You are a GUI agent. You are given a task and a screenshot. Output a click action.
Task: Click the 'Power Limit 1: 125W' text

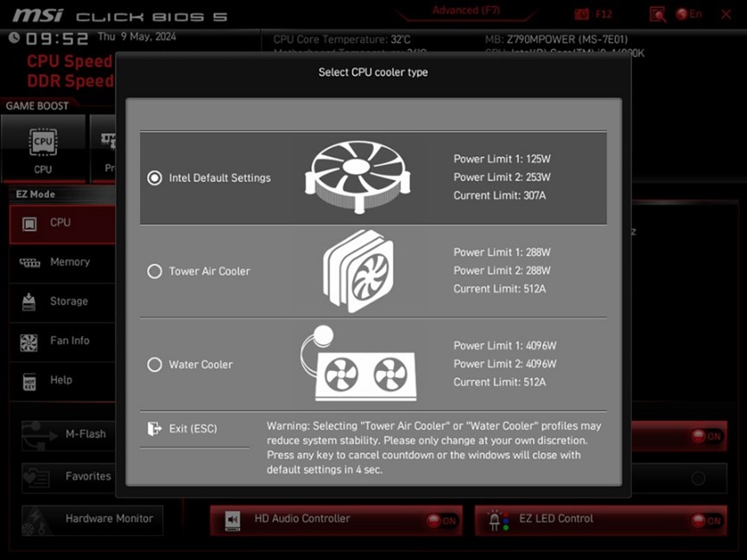click(x=502, y=159)
